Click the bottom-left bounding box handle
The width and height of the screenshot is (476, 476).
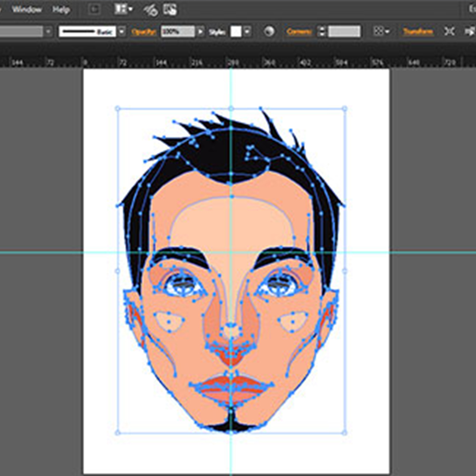click(x=118, y=433)
